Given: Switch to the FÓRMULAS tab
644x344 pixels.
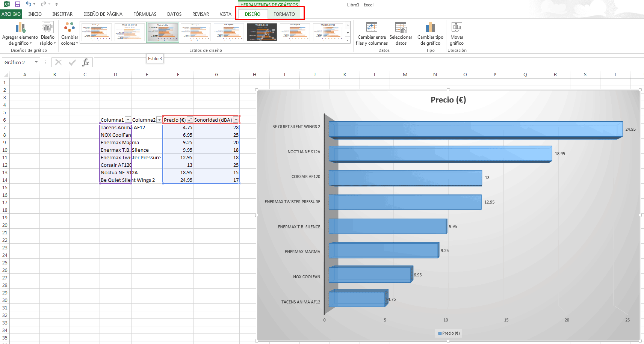Looking at the screenshot, I should [145, 14].
